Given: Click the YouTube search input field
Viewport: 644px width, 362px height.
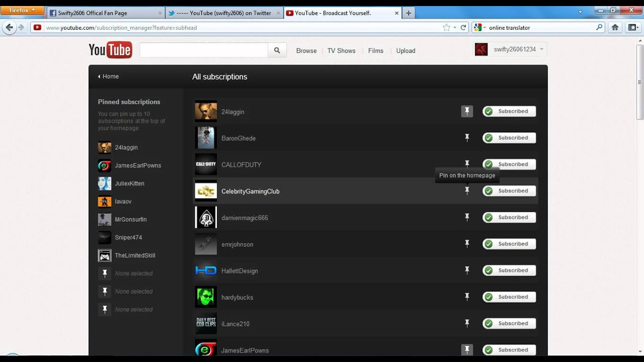Looking at the screenshot, I should (x=204, y=50).
